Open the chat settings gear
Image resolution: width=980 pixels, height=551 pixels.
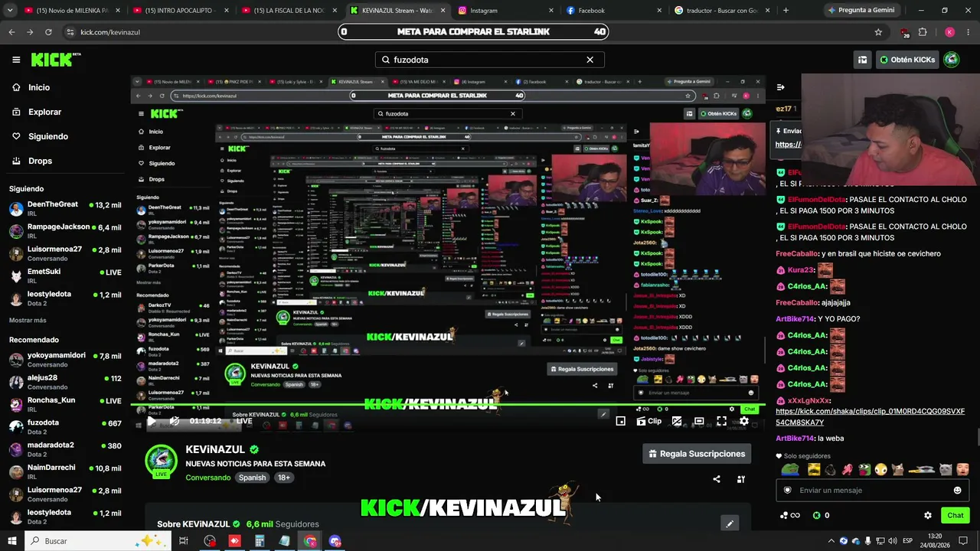(x=928, y=515)
